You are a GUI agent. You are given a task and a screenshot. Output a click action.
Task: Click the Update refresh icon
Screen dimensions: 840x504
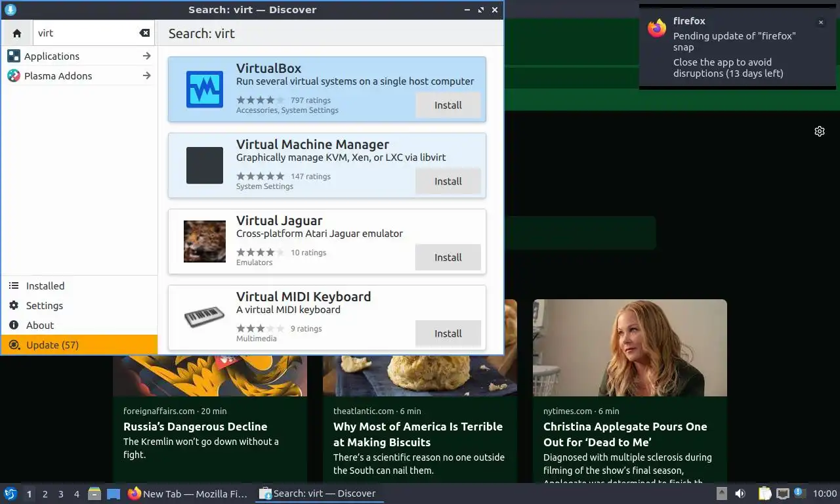(x=14, y=345)
